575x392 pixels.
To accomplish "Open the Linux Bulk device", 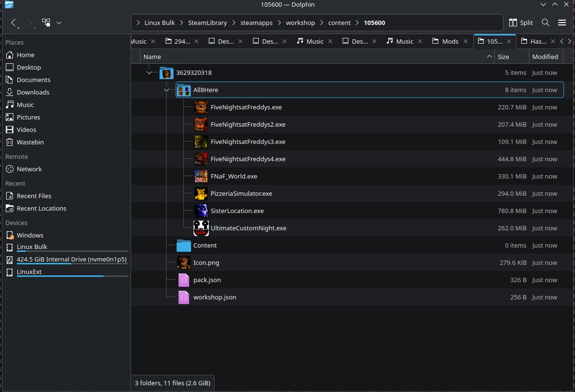I will 32,247.
